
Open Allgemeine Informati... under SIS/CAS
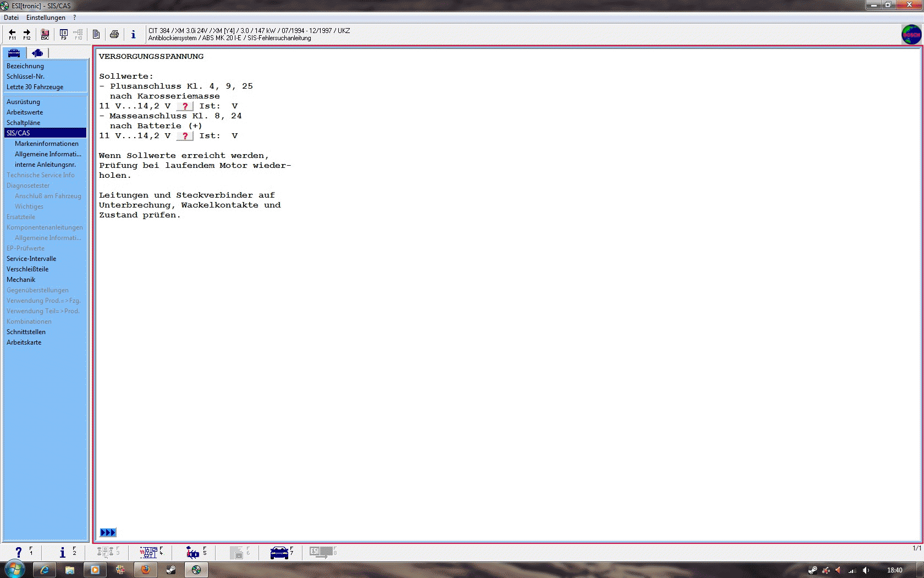point(48,154)
